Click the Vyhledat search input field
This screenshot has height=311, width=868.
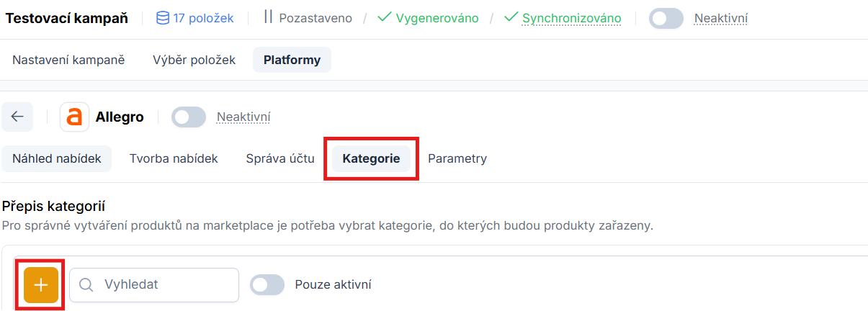pos(166,285)
